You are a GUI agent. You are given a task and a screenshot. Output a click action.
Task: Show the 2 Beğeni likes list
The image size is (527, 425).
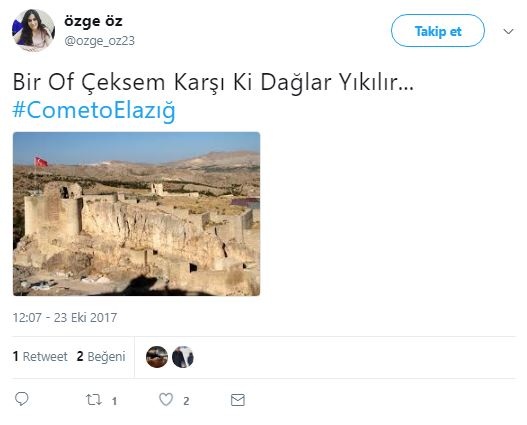coord(101,356)
